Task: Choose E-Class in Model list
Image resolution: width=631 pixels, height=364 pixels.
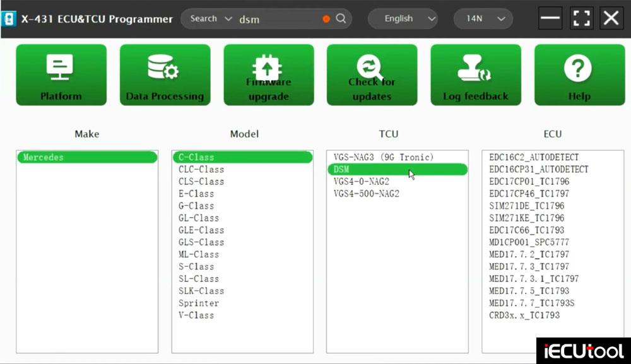Action: [196, 194]
